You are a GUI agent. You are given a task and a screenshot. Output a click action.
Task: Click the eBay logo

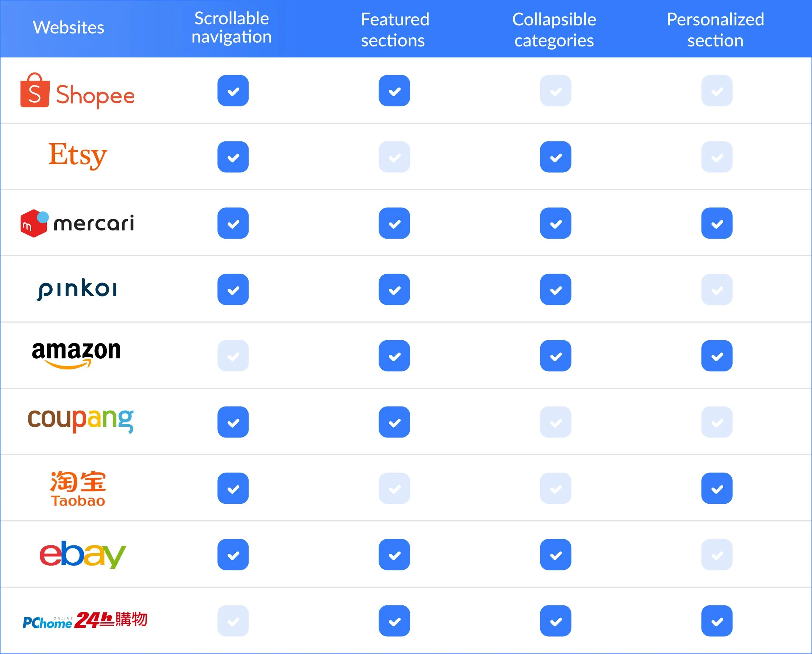point(83,554)
